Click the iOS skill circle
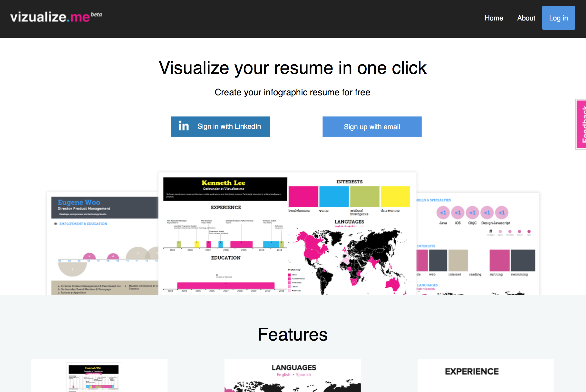586x392 pixels. pos(458,213)
